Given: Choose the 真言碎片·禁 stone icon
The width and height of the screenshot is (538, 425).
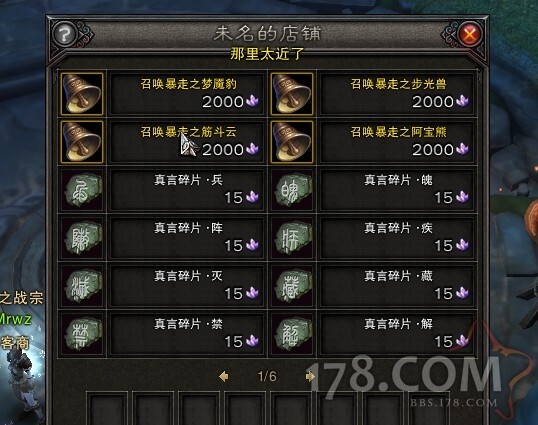Looking at the screenshot, I should point(82,334).
